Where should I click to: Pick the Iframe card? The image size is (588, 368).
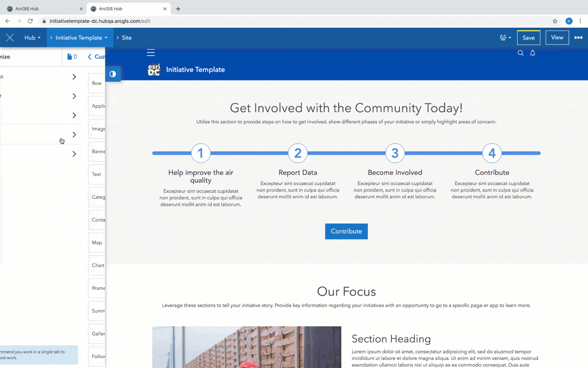pyautogui.click(x=97, y=288)
